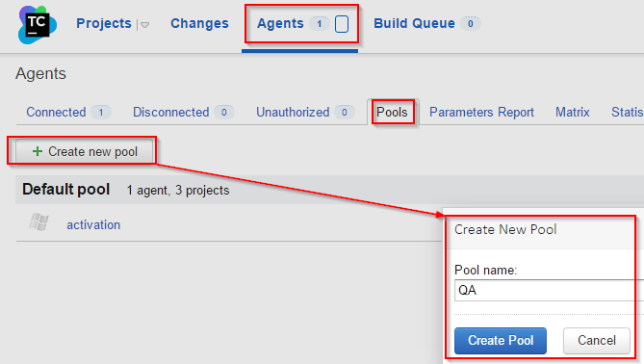Screen dimensions: 644x364
Task: Click the TeamCity logo icon
Action: point(38,25)
